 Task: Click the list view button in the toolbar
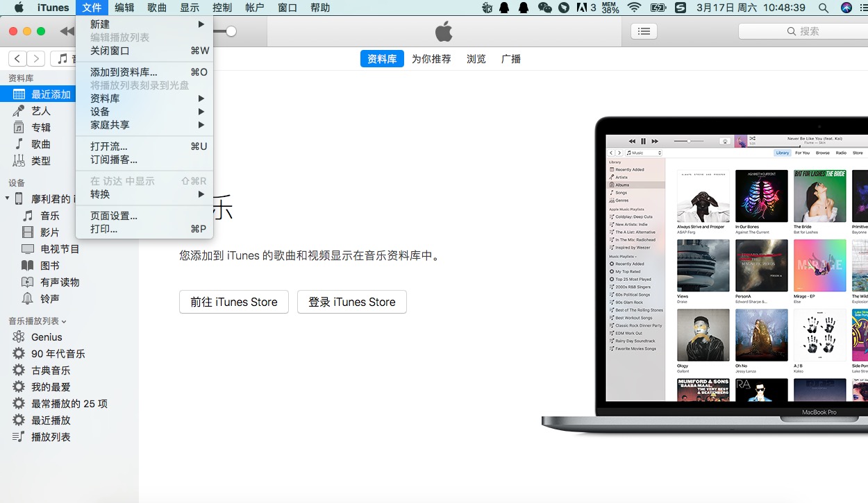click(x=644, y=31)
